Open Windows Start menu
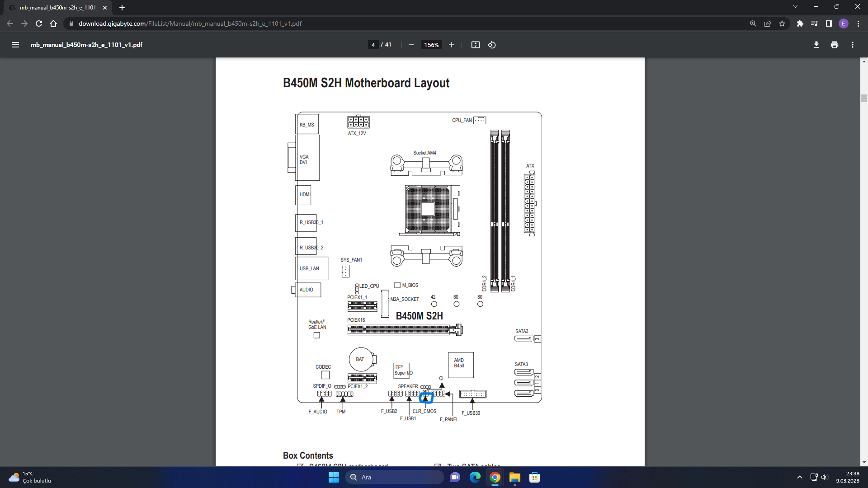868x488 pixels. [334, 477]
